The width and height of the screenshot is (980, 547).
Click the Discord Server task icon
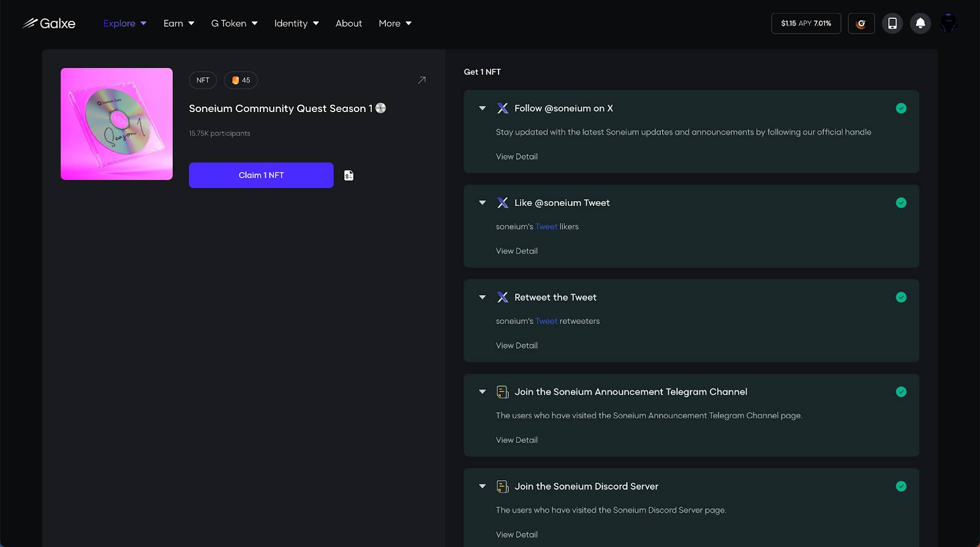[502, 486]
